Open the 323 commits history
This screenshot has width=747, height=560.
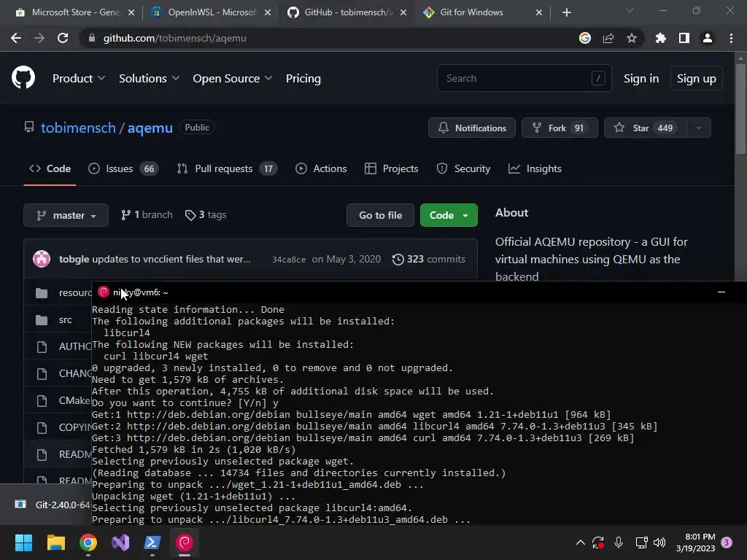pos(428,259)
